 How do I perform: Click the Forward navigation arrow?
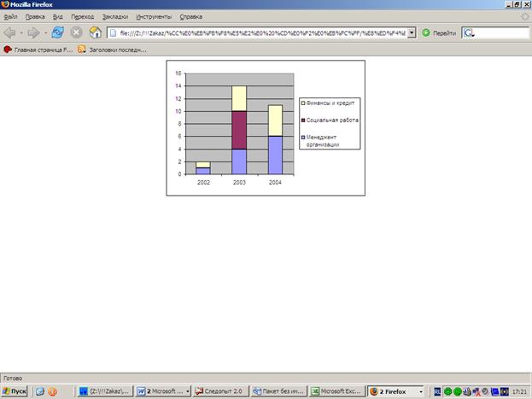(33, 33)
